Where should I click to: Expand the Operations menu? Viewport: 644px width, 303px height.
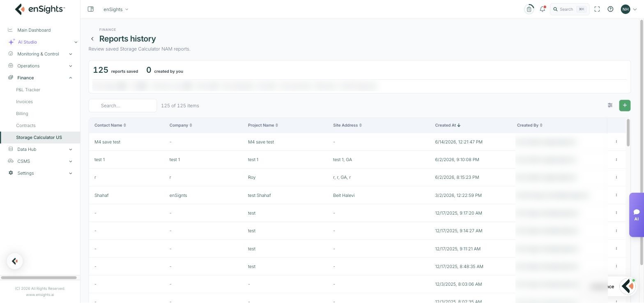click(40, 66)
